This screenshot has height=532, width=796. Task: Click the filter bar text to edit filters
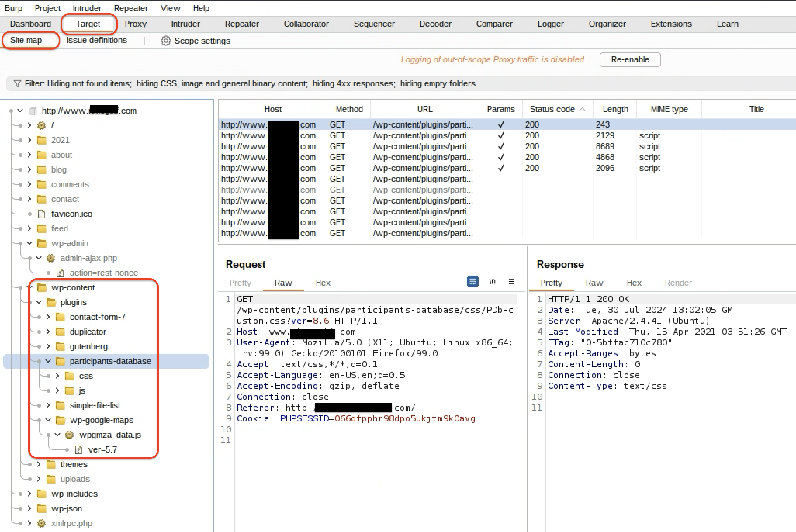point(250,84)
